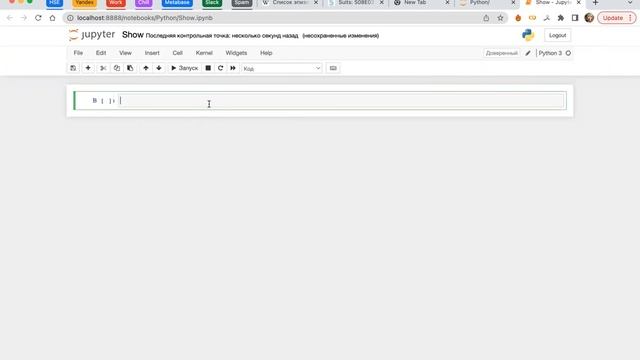Open the Yandex tab group
640x360 pixels.
pyautogui.click(x=84, y=3)
